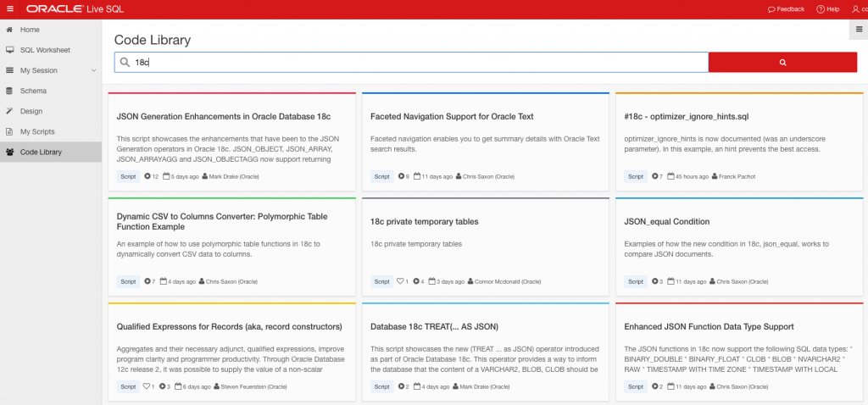Click heart icon on 18c private temporary tables
868x405 pixels.
401,281
